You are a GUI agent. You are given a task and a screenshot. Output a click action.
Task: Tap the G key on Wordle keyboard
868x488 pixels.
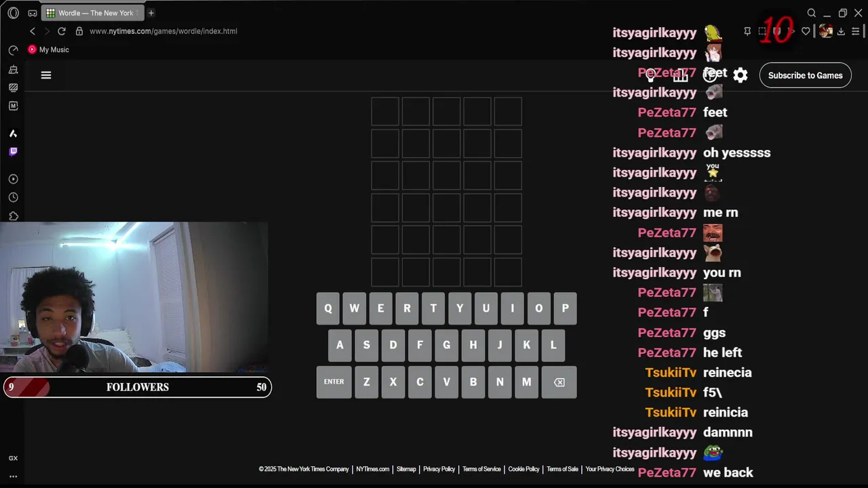pos(446,345)
